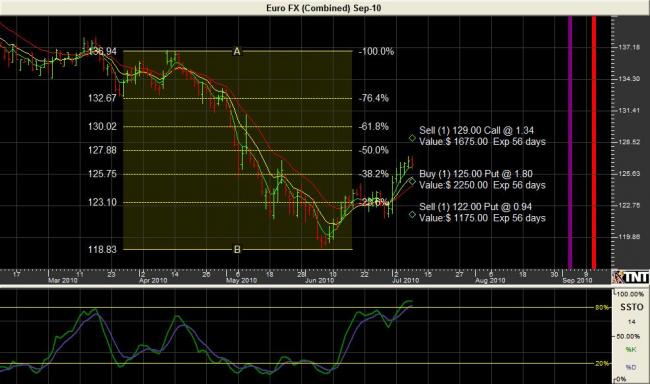The image size is (650, 384).
Task: Click the -50.0% retracement label
Action: click(374, 150)
